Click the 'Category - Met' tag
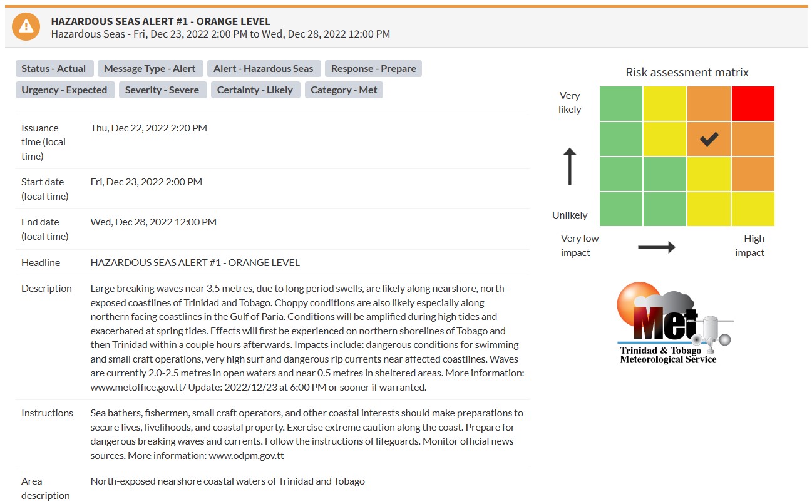The width and height of the screenshot is (812, 504). click(x=344, y=90)
